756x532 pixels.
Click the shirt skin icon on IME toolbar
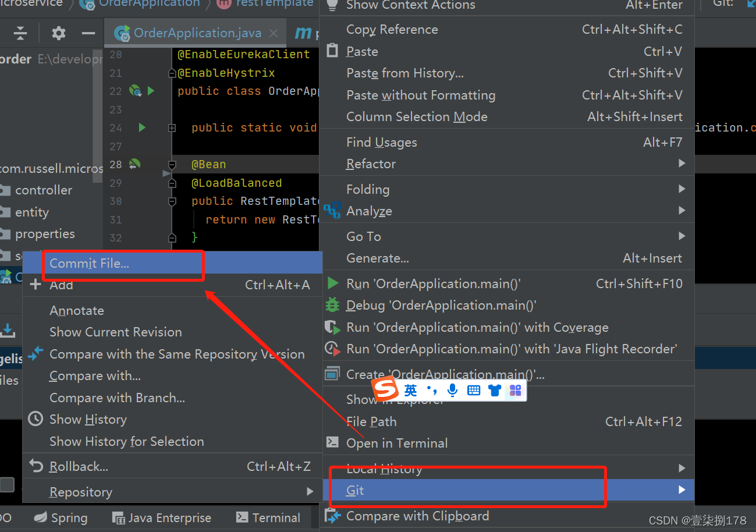[495, 390]
